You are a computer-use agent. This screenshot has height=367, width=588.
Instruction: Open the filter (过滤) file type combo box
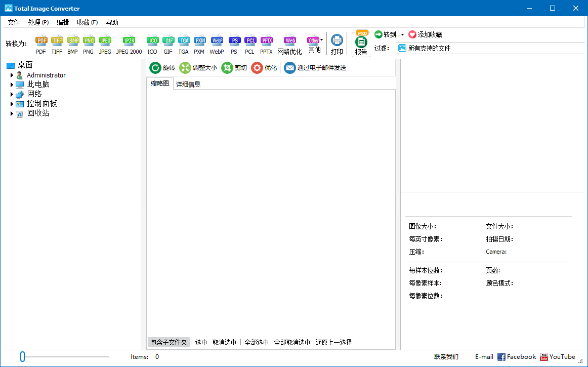[x=491, y=48]
